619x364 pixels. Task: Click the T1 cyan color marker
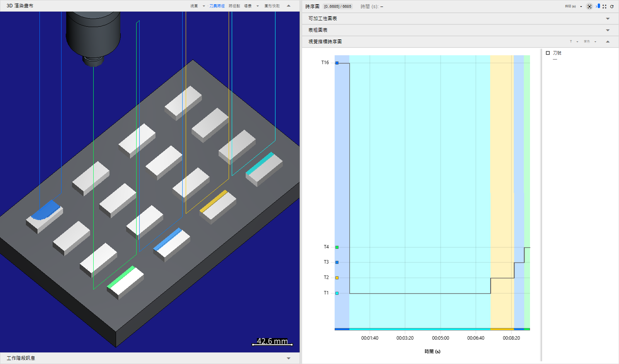337,293
